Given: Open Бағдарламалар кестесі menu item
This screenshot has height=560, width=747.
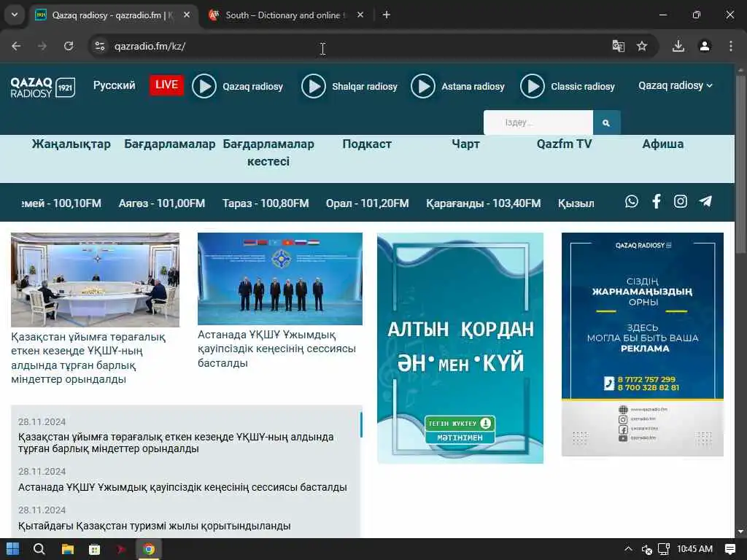Looking at the screenshot, I should click(x=268, y=152).
